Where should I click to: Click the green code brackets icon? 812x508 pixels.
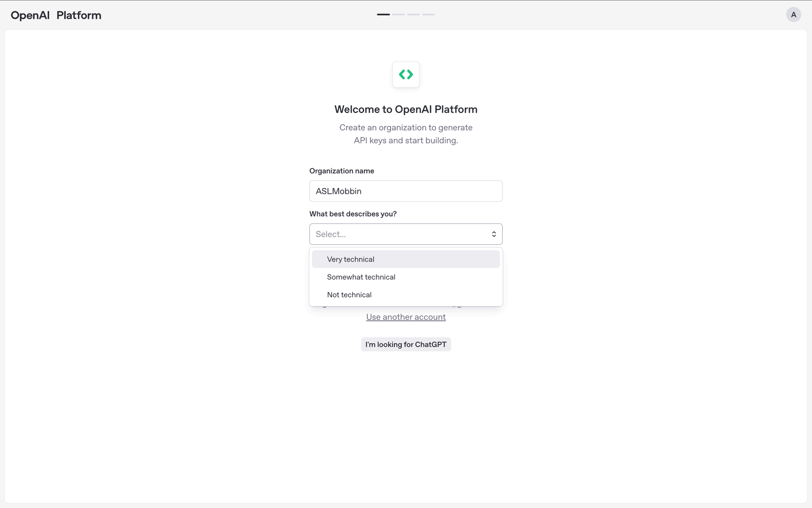(406, 75)
